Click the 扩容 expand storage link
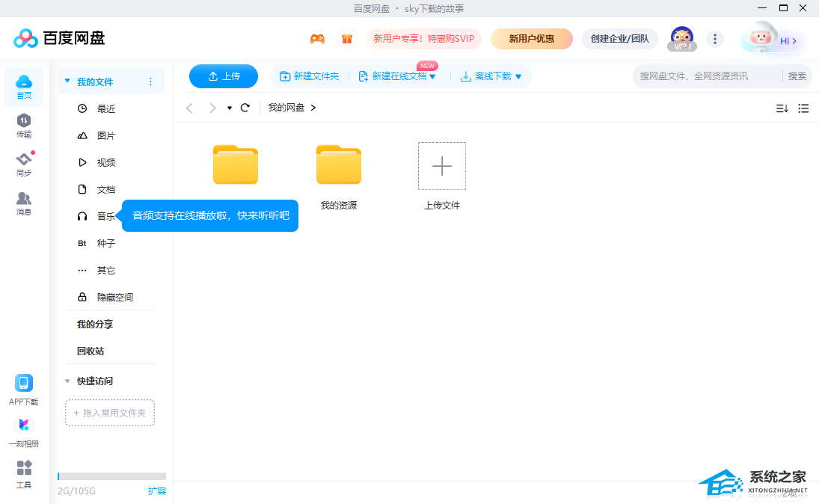The width and height of the screenshot is (819, 504). pos(157,491)
